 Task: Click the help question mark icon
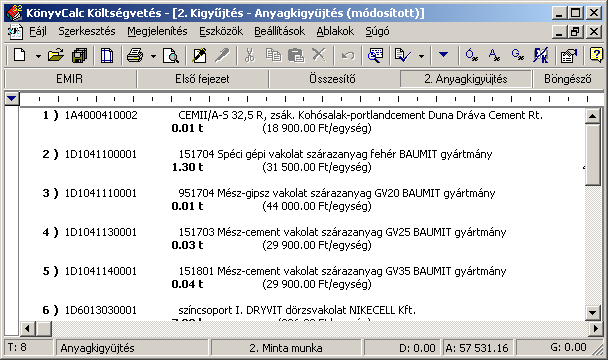coord(596,55)
